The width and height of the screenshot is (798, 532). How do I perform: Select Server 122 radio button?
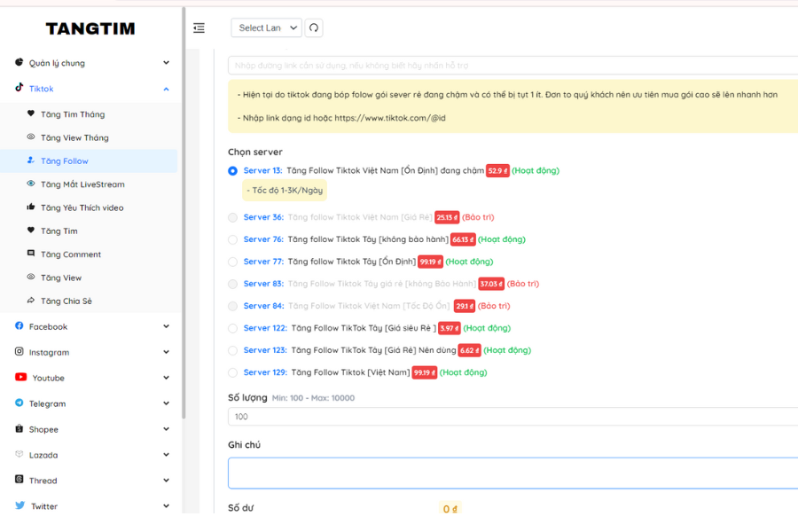click(x=232, y=328)
